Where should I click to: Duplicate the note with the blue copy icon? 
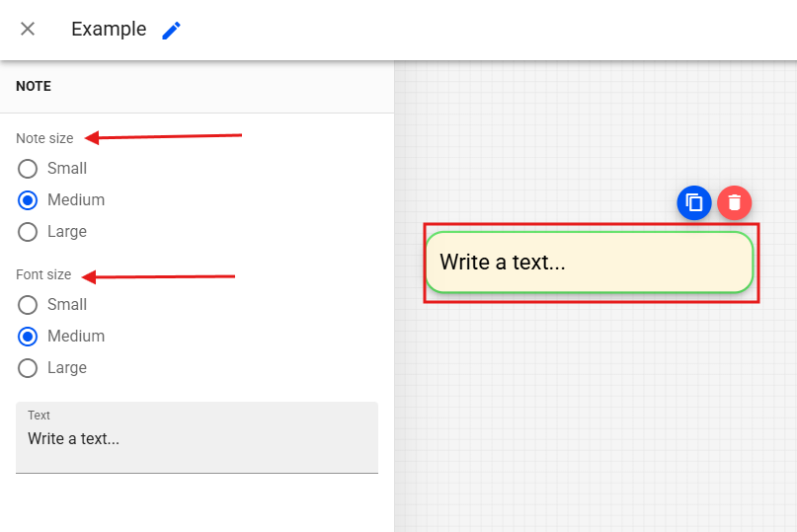click(x=694, y=202)
